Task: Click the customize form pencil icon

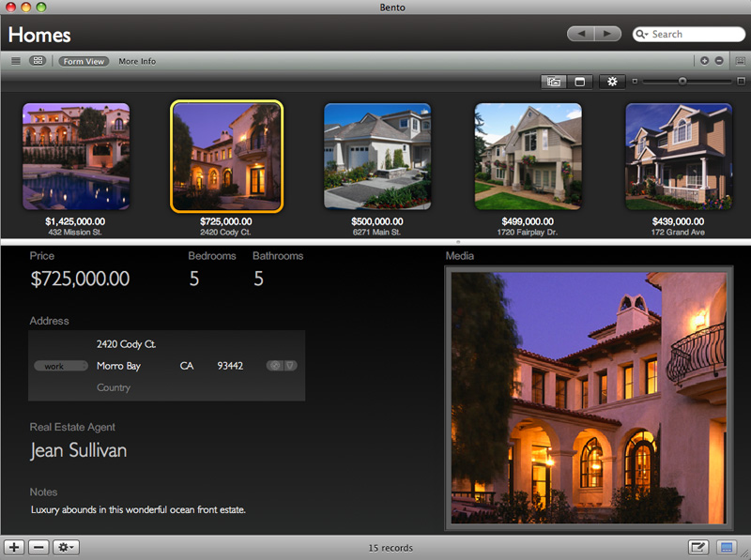Action: coord(697,547)
